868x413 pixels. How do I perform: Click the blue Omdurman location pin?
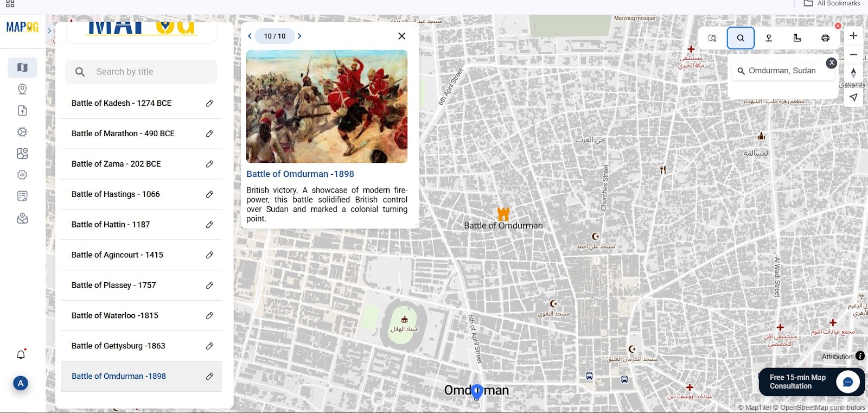click(477, 392)
